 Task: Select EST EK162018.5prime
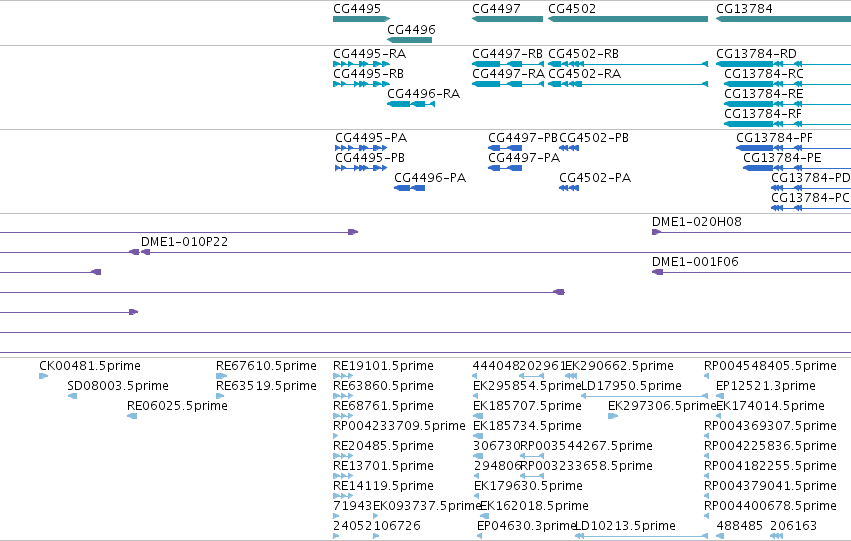coord(483,516)
